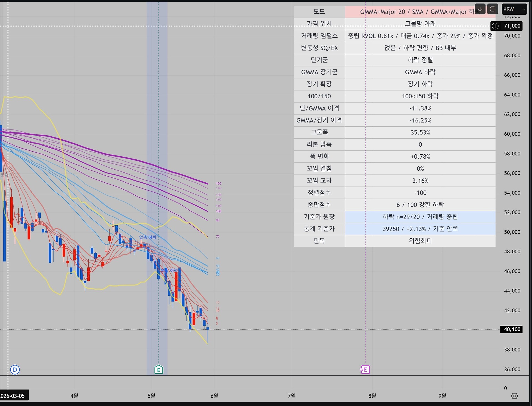Select the 'GMMA/장기 이격' row label
The image size is (532, 406).
pyautogui.click(x=319, y=120)
